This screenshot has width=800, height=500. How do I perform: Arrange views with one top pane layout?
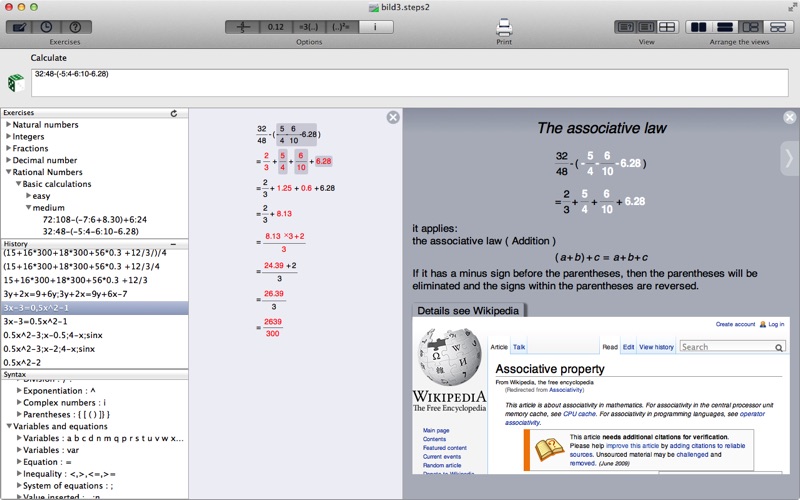click(778, 27)
